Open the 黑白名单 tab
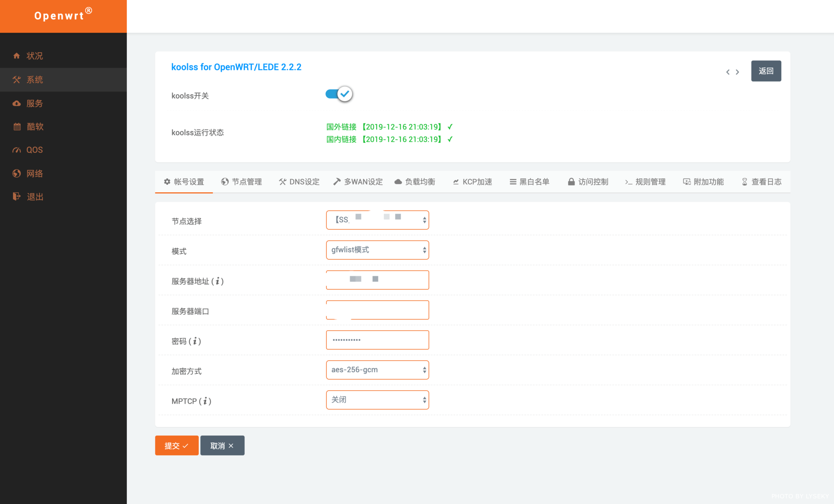Image resolution: width=834 pixels, height=504 pixels. pos(530,182)
